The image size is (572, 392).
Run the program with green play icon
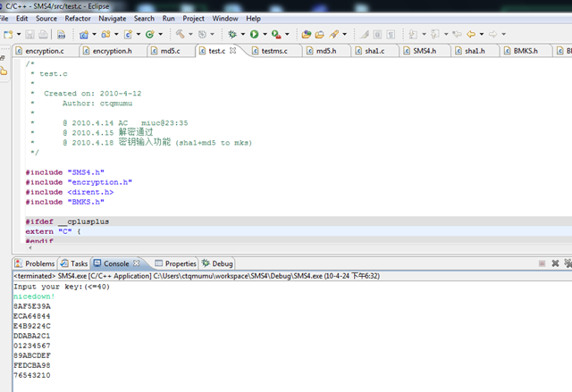[x=254, y=34]
